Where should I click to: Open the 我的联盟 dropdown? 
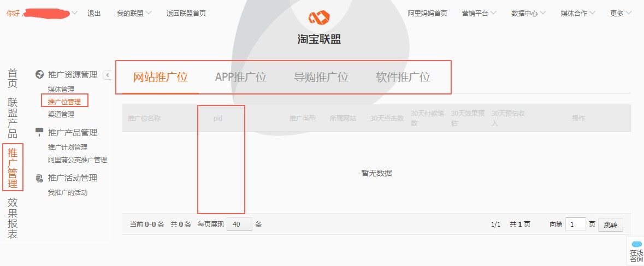[134, 13]
